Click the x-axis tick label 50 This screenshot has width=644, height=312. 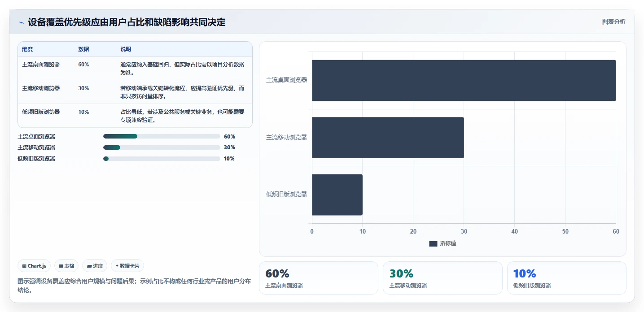coord(565,232)
